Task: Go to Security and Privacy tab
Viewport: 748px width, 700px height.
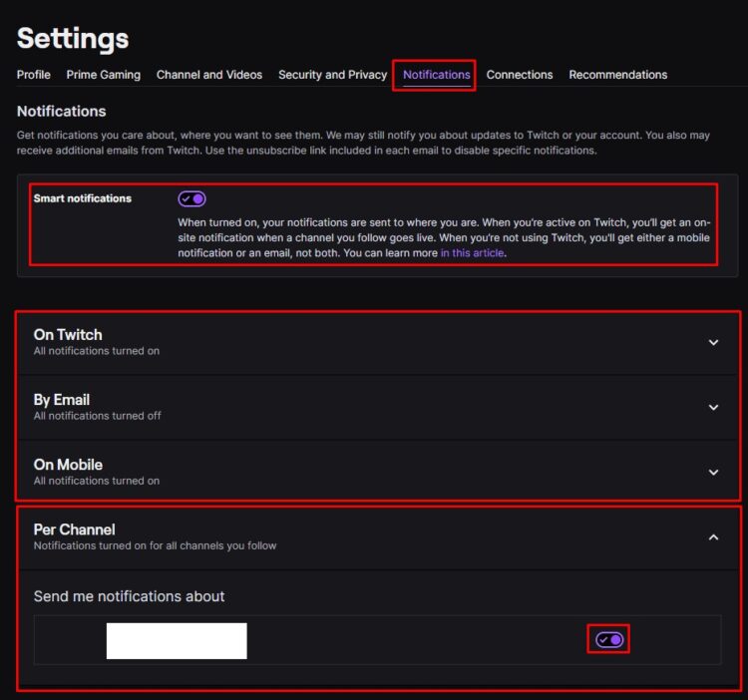Action: [x=332, y=75]
